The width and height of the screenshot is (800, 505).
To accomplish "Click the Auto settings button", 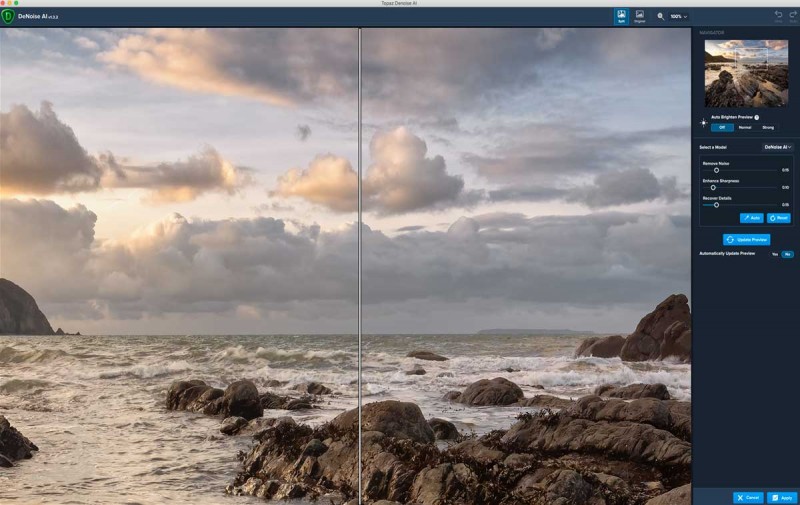I will point(751,217).
